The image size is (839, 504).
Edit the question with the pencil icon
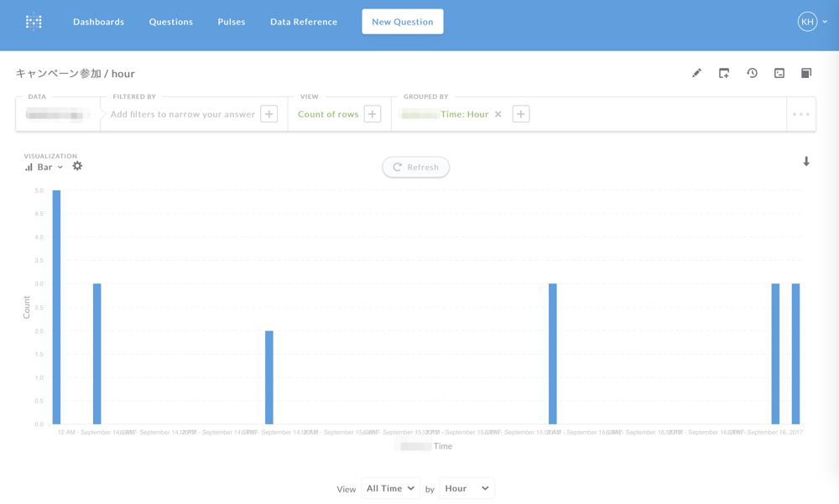(x=696, y=73)
